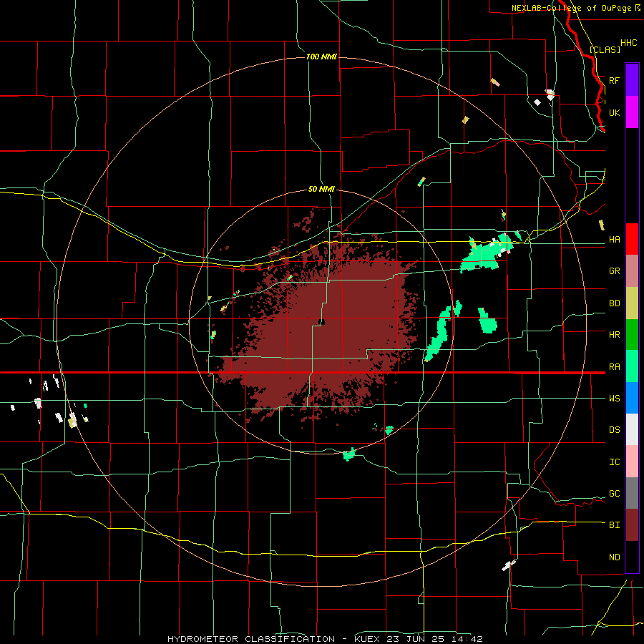Click the "HHC" product label
The image size is (644, 644).
click(628, 43)
